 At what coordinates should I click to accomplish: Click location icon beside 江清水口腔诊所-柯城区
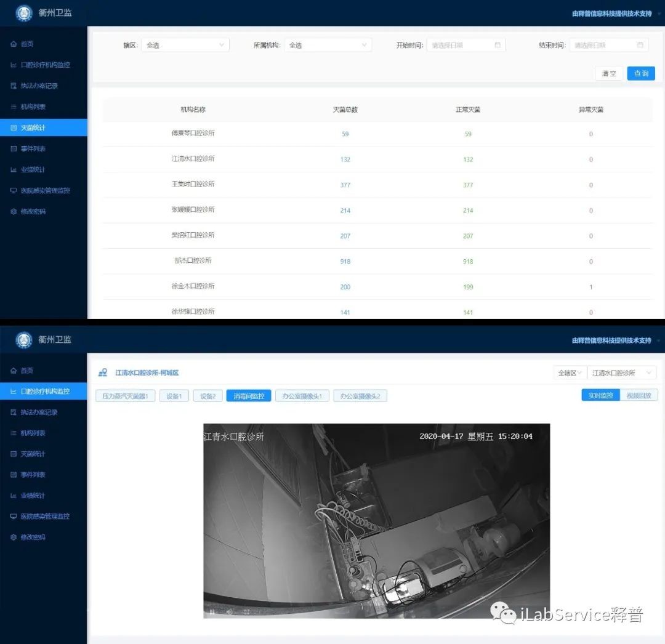pos(103,372)
